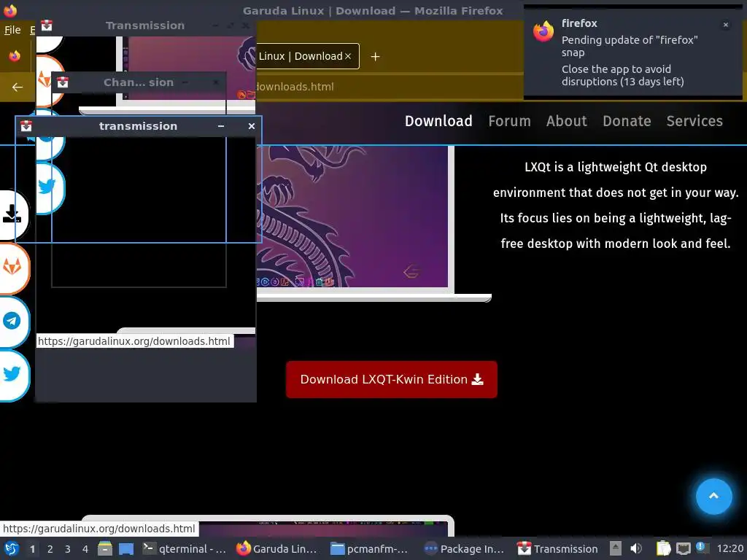Screen dimensions: 747x560
Task: Dismiss the firefox snap notification
Action: pos(725,25)
